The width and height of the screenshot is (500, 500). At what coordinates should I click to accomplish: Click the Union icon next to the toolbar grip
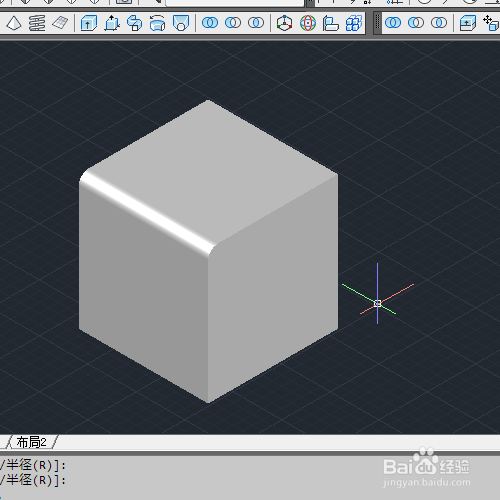pyautogui.click(x=393, y=23)
